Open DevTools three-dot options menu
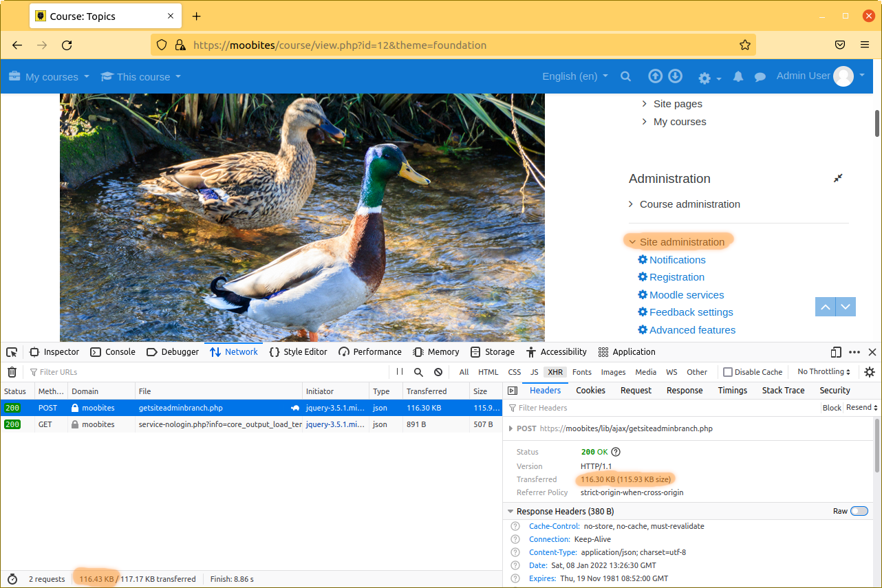 tap(854, 352)
